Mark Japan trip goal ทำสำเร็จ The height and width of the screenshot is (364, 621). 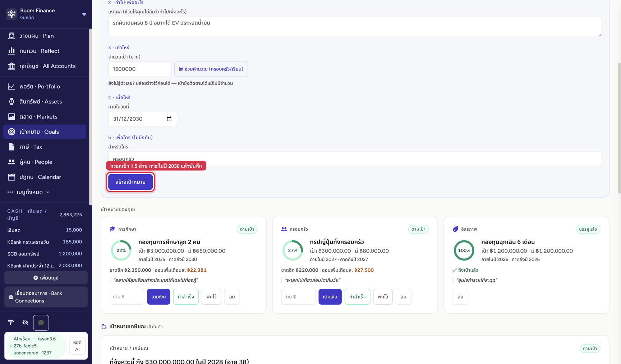pos(357,297)
